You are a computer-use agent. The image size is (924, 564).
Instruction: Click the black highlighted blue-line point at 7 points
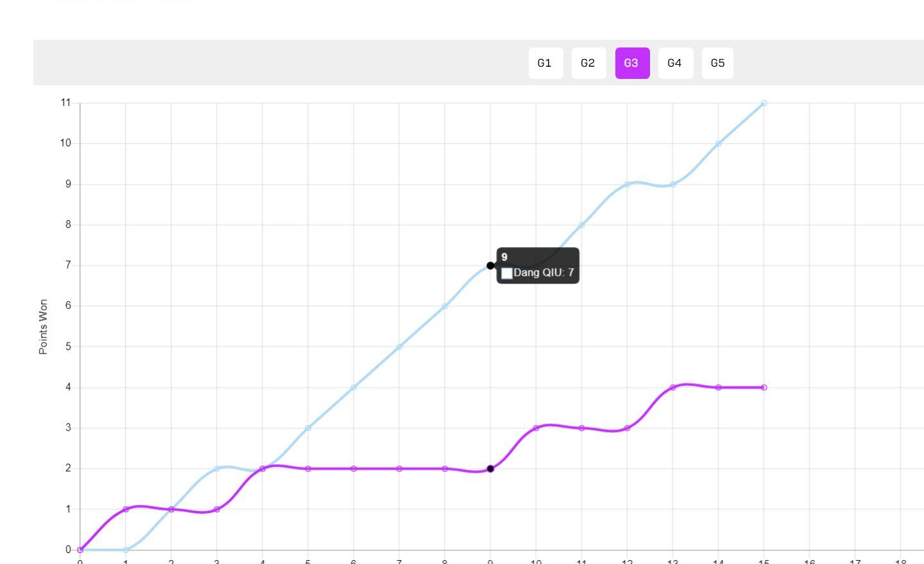[490, 266]
